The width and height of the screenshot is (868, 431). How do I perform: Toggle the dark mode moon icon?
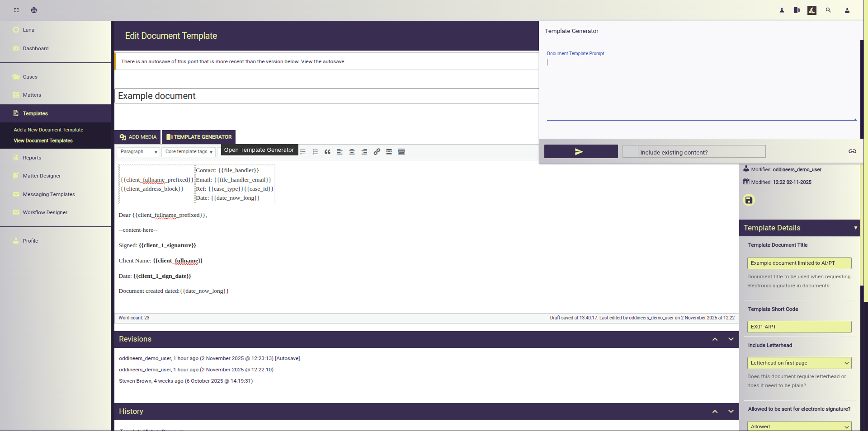pos(812,10)
